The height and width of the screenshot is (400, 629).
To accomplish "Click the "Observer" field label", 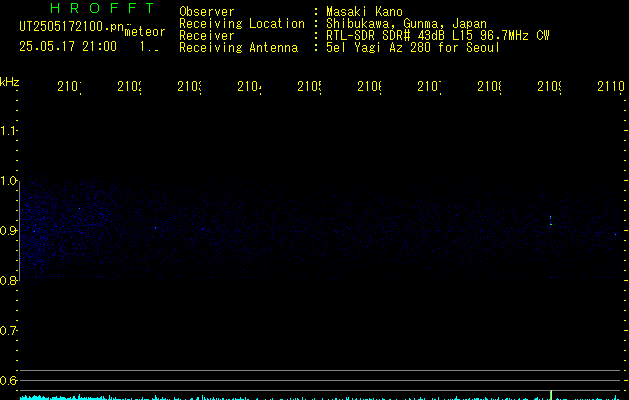I will [x=207, y=11].
